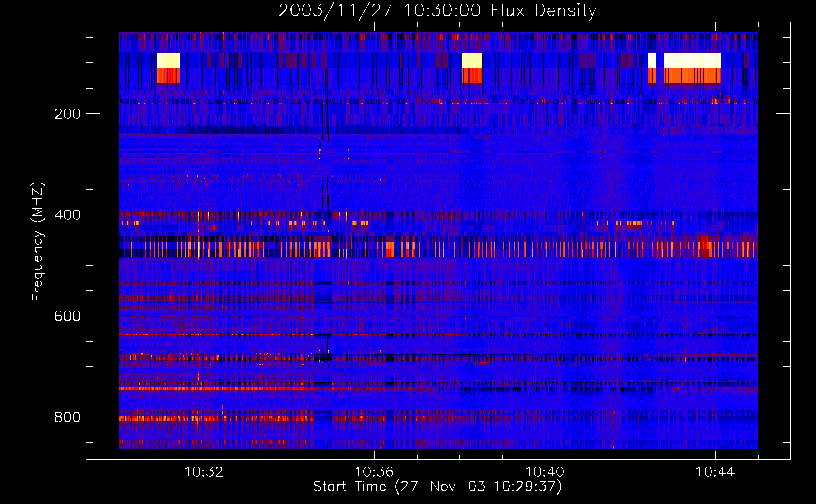Click the 600 frequency tick label

pyautogui.click(x=68, y=316)
